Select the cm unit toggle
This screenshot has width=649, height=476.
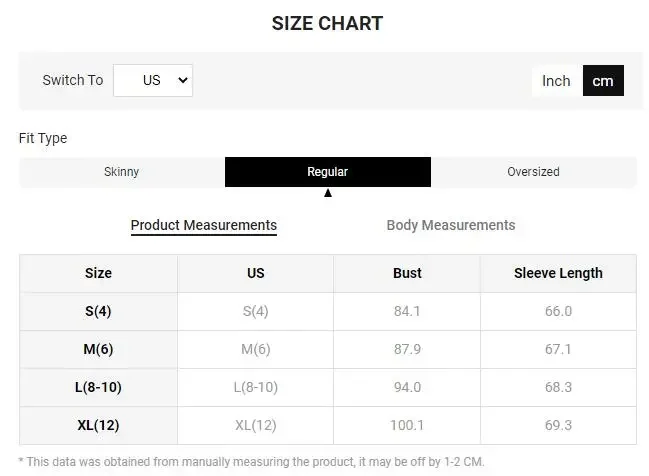[x=603, y=81]
